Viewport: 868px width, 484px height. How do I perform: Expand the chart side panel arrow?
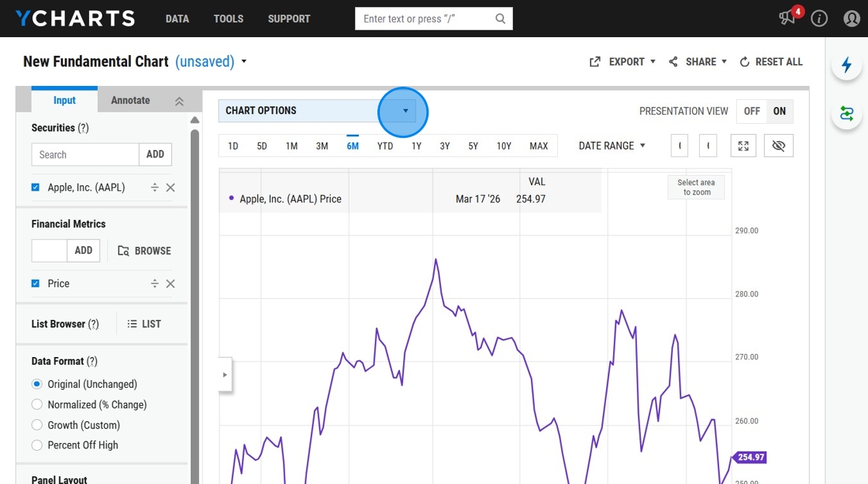coord(225,375)
